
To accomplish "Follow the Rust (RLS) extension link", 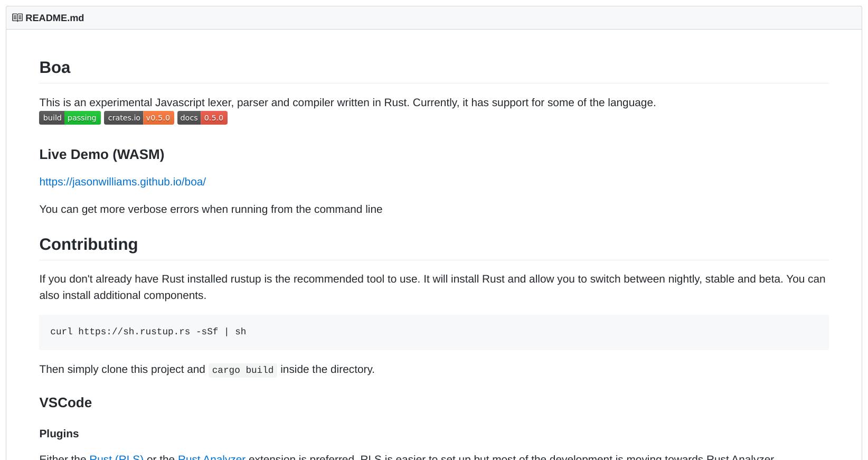I will click(116, 457).
